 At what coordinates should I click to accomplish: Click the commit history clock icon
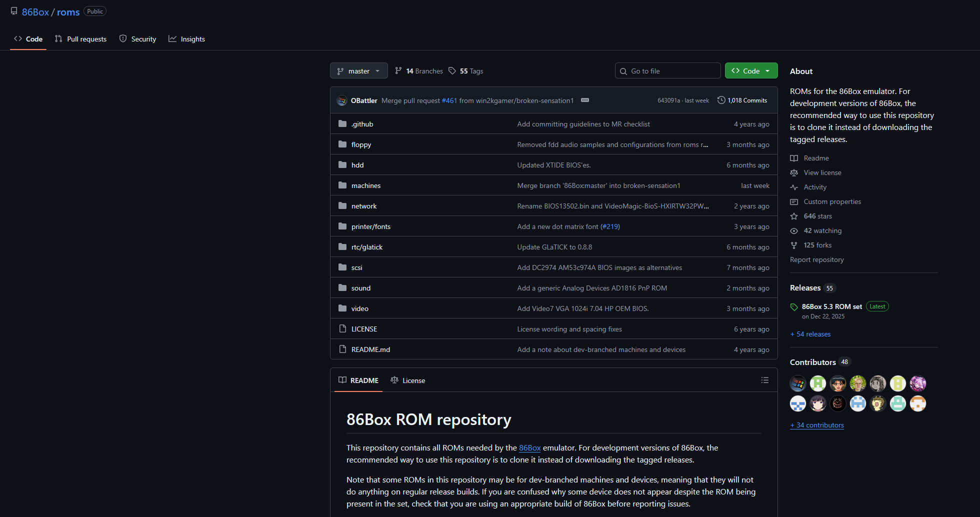(x=721, y=100)
